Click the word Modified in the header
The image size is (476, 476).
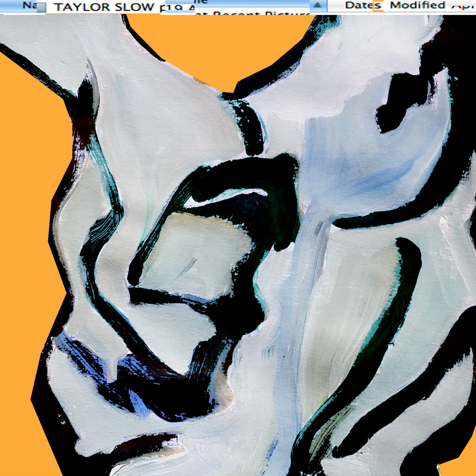pos(417,5)
